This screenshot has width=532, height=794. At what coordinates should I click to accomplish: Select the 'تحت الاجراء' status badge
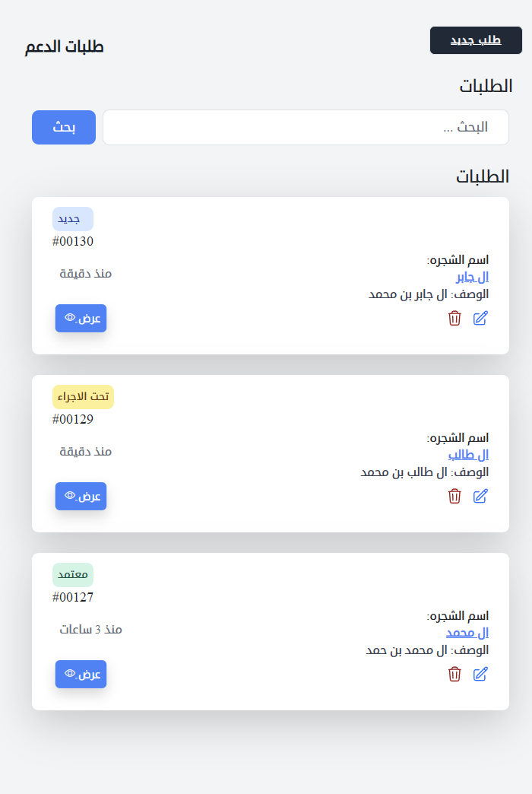coord(83,396)
